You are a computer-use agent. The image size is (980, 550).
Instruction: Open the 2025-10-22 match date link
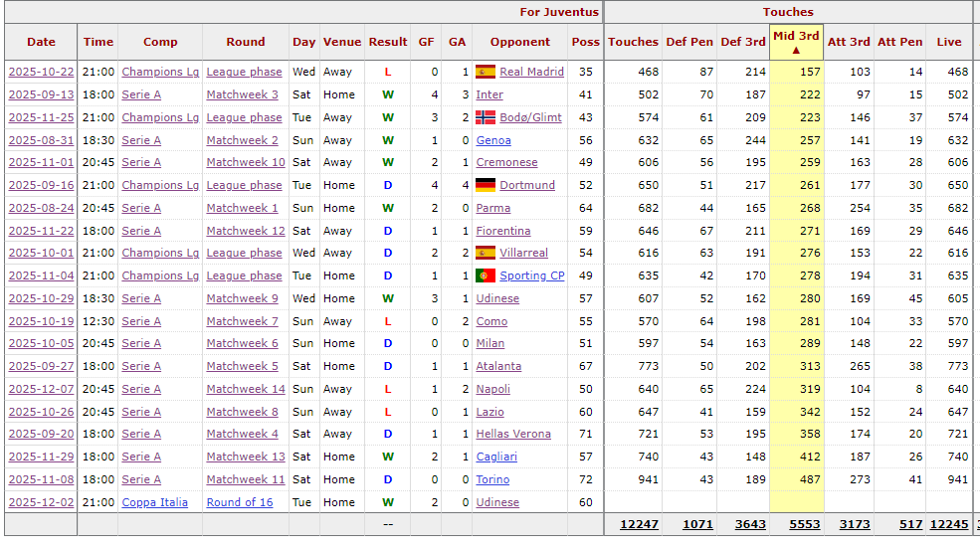coord(41,72)
